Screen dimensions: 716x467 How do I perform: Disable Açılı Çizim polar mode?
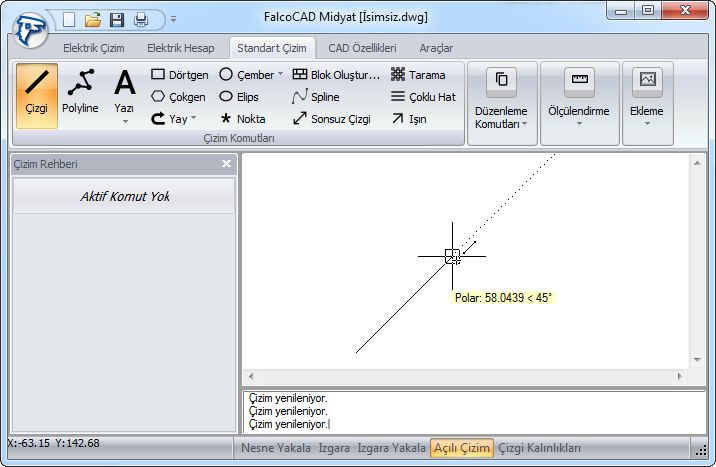(462, 448)
